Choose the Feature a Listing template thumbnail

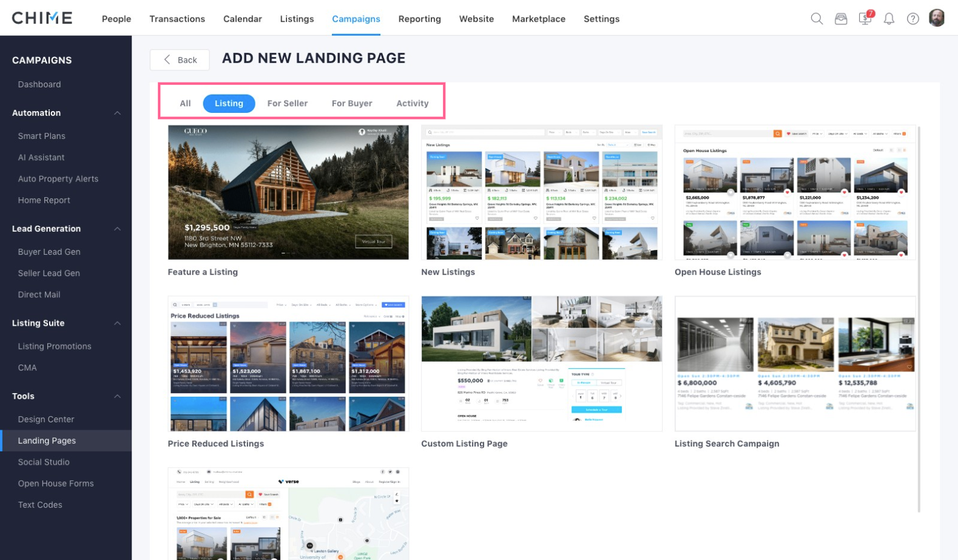pyautogui.click(x=288, y=192)
